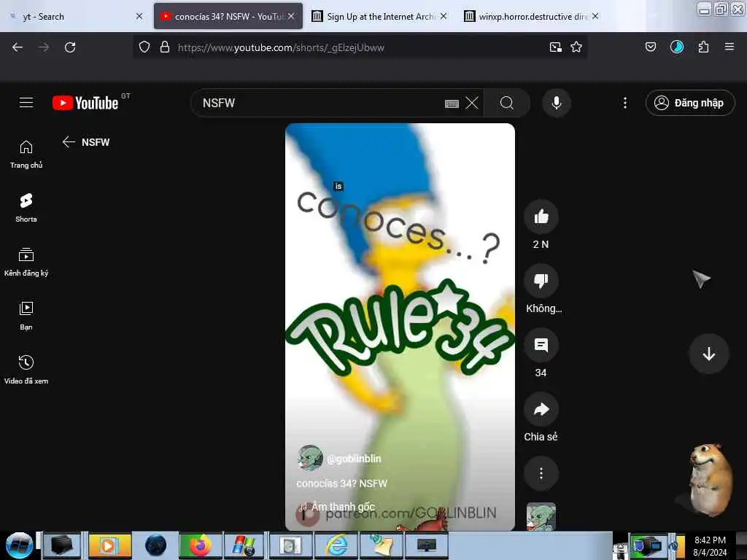Clear the NSFW search text
The height and width of the screenshot is (560, 747).
point(472,103)
